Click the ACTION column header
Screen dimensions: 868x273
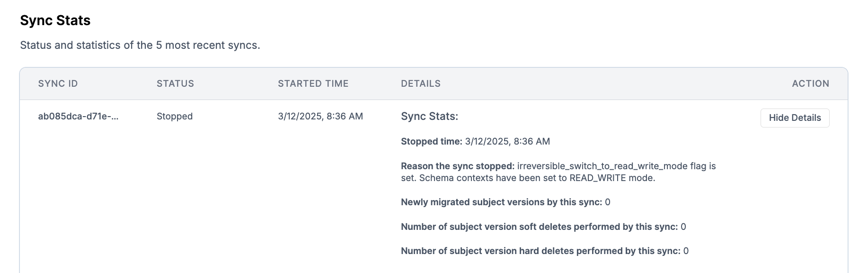pyautogui.click(x=810, y=84)
